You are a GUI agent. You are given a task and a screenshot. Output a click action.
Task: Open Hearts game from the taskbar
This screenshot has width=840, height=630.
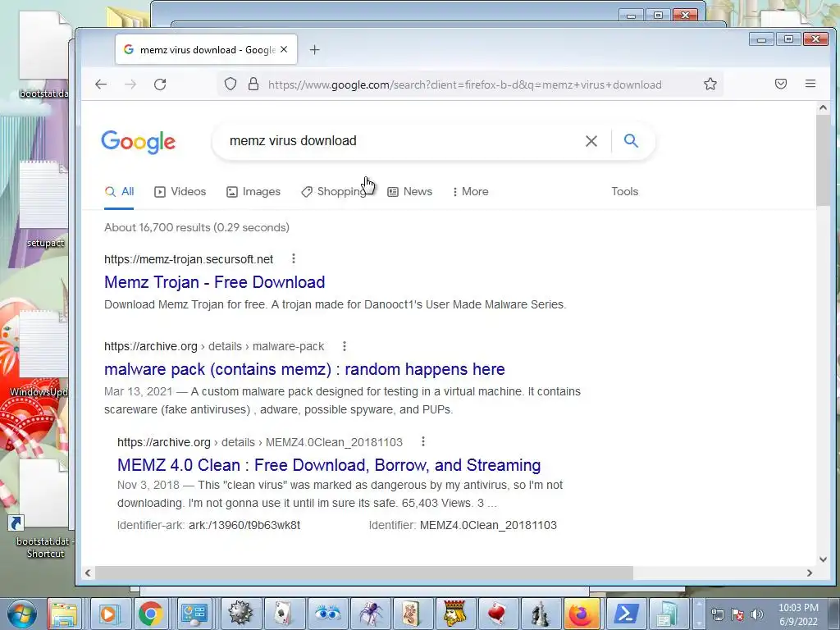497,614
